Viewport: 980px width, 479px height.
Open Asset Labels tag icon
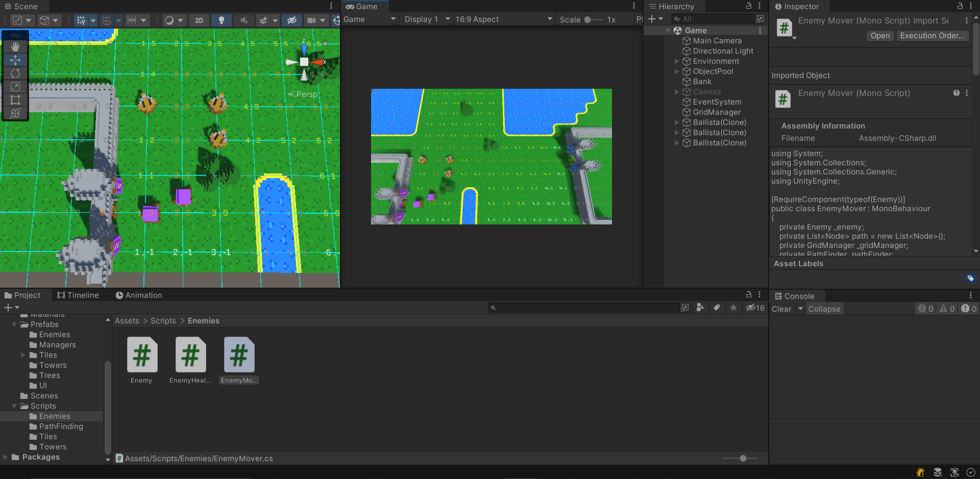click(970, 278)
